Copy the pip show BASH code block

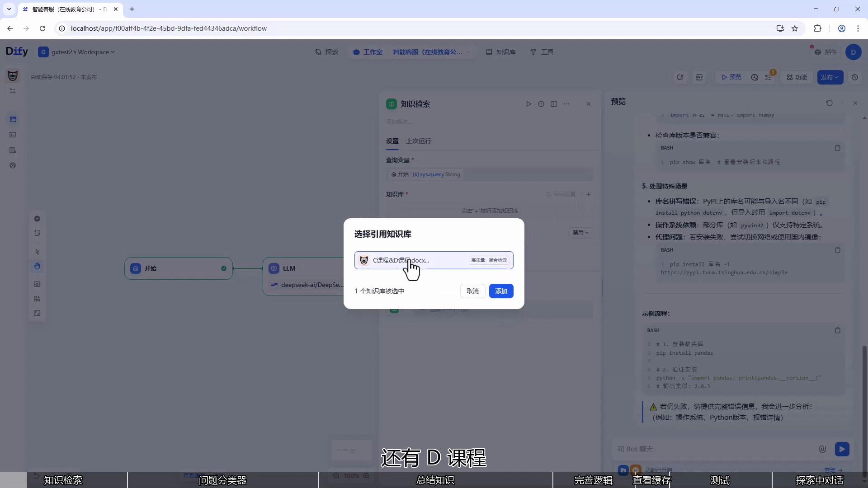pyautogui.click(x=838, y=148)
